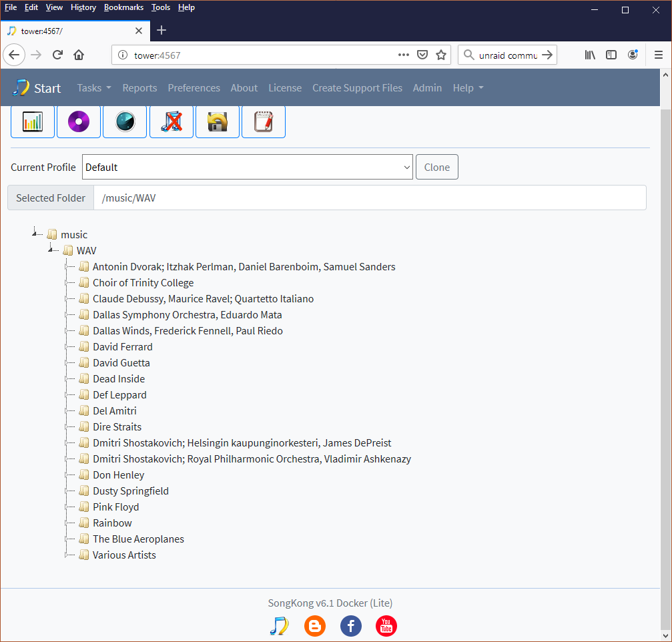The height and width of the screenshot is (642, 672).
Task: Open the browser Tools menu
Action: 161,7
